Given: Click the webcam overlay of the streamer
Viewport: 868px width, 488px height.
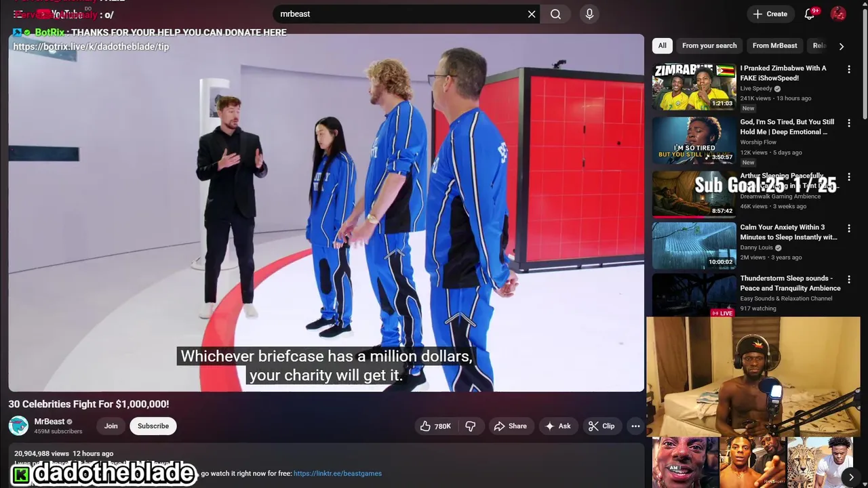Looking at the screenshot, I should 753,376.
